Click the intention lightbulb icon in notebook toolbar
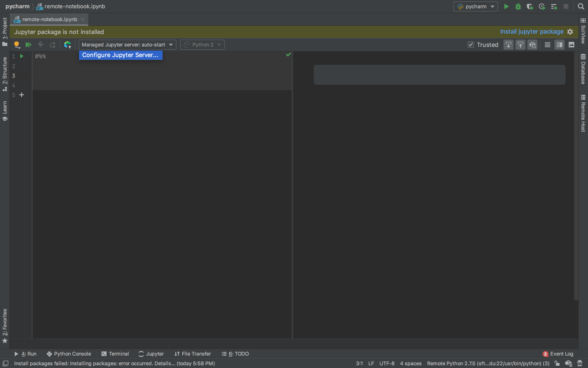This screenshot has height=368, width=588. pos(17,45)
